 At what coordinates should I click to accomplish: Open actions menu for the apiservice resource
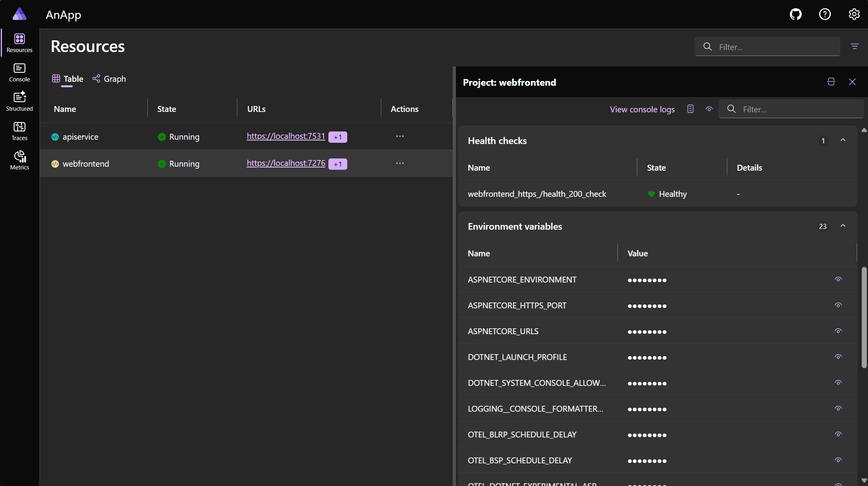(399, 136)
